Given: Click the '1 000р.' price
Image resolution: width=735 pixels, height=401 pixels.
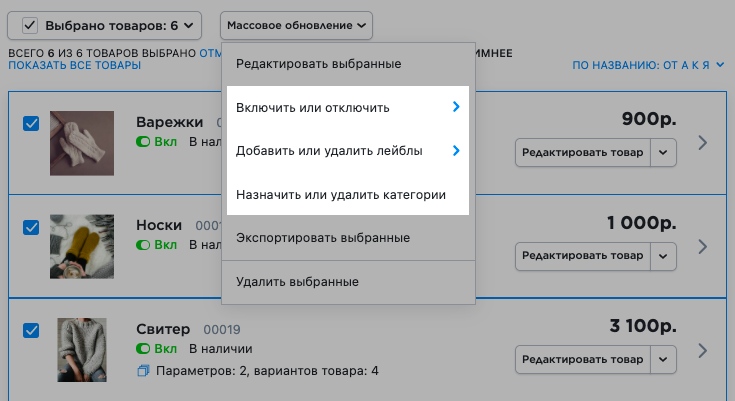Looking at the screenshot, I should [x=642, y=223].
